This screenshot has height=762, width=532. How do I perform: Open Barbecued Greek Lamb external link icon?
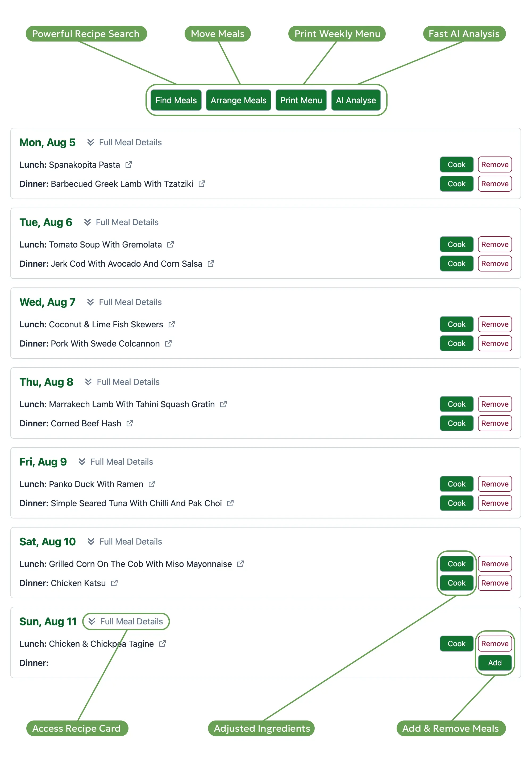click(x=202, y=184)
